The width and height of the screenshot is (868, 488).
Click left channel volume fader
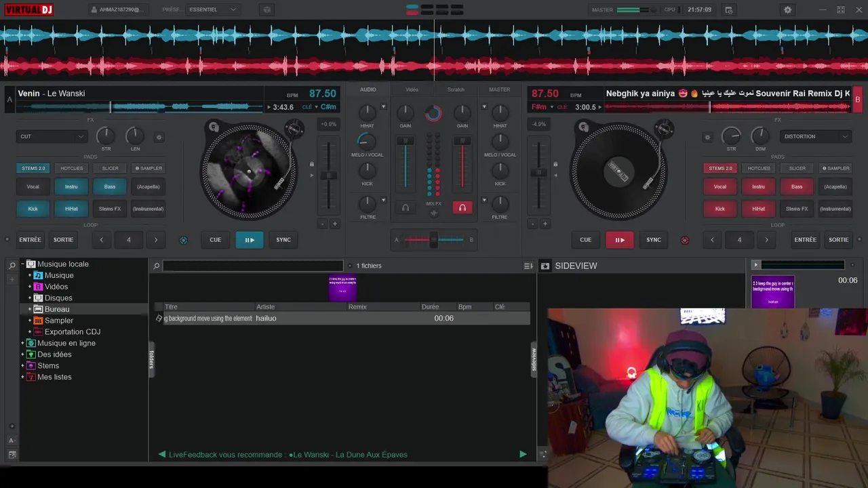(x=406, y=141)
